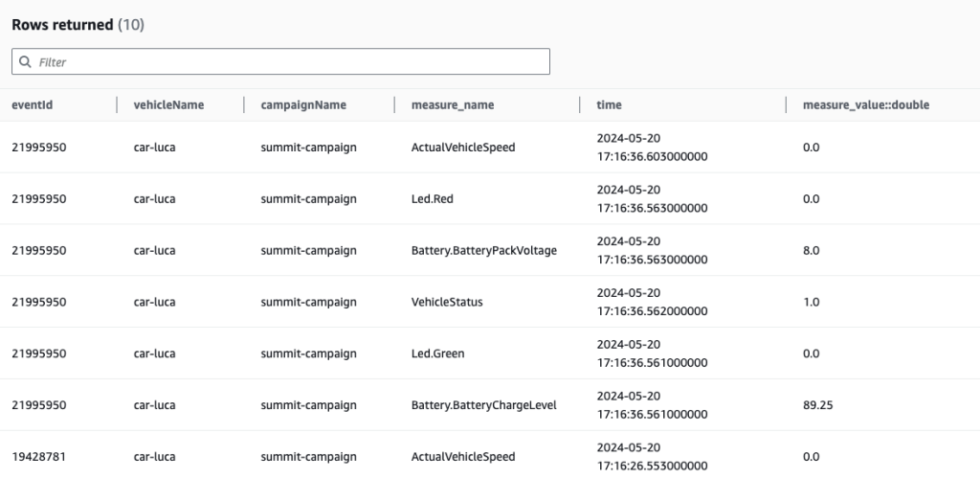Sort by the measure_value::double column header
This screenshot has height=479, width=980.
pos(865,105)
